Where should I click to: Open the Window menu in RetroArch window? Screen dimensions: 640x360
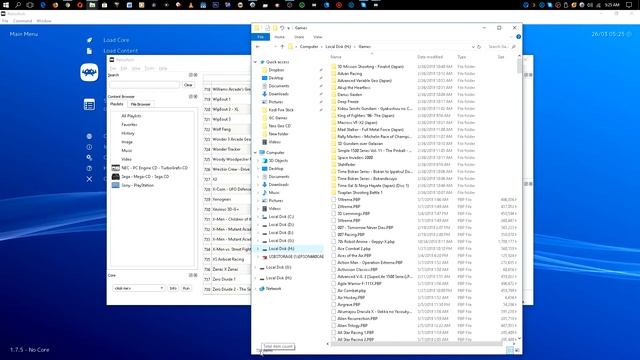[x=44, y=21]
